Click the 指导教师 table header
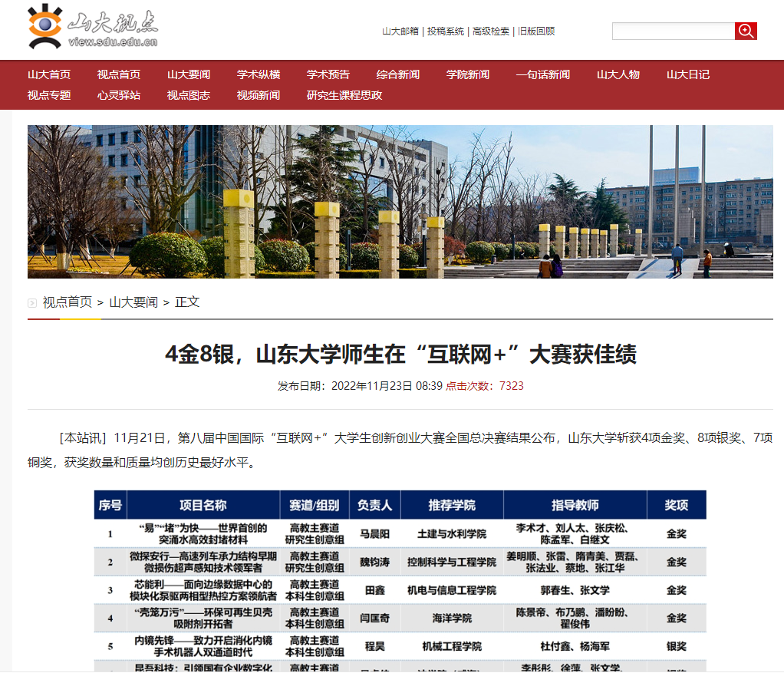The image size is (784, 673). pos(575,505)
